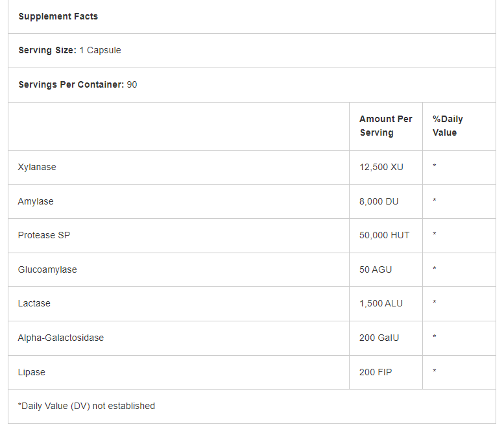Select the Amylase ingredient name
The image size is (504, 435).
click(x=36, y=201)
